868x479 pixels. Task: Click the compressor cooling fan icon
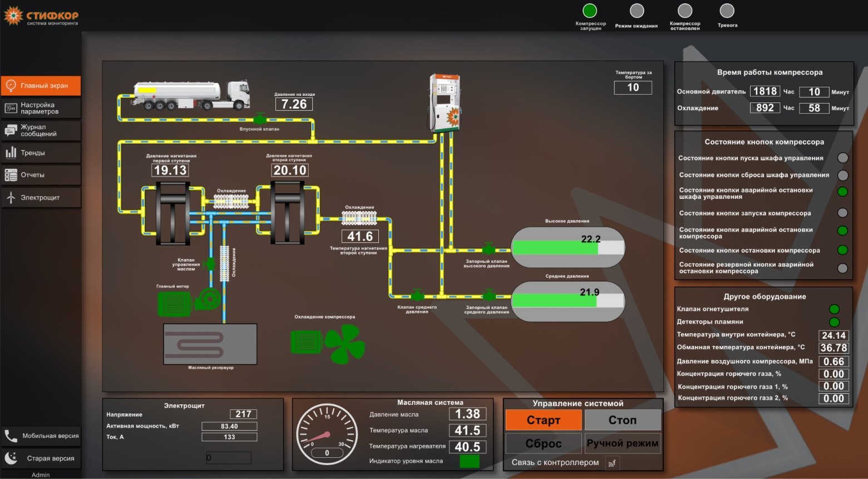point(328,343)
